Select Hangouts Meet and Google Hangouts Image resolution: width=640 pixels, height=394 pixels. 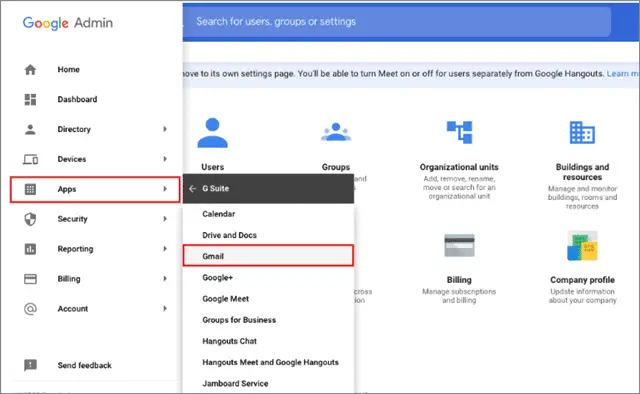[268, 363]
